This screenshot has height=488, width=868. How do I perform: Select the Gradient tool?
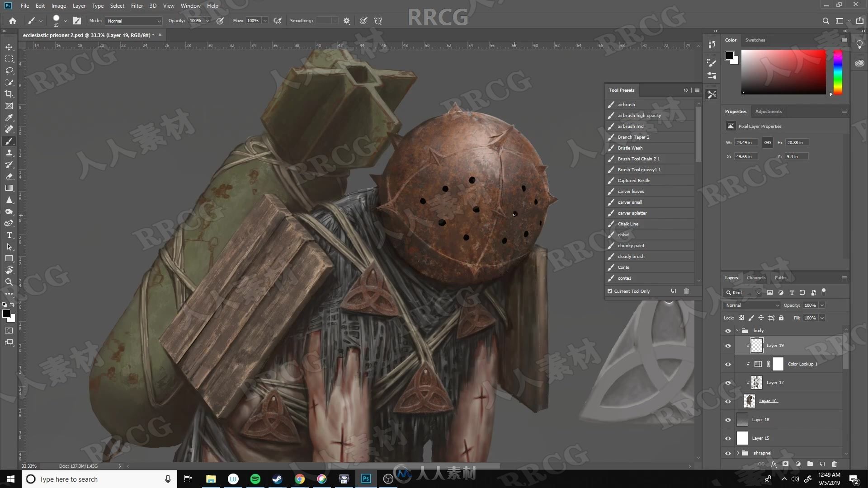pos(9,188)
